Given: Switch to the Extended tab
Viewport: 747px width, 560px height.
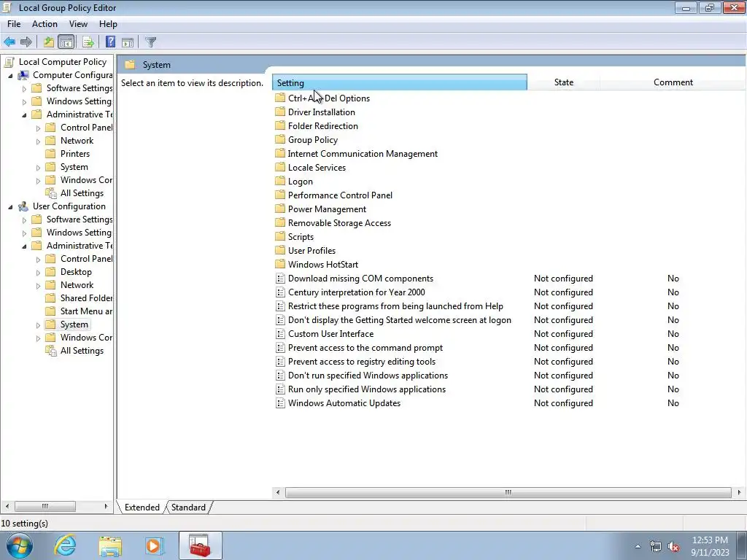Looking at the screenshot, I should point(142,507).
